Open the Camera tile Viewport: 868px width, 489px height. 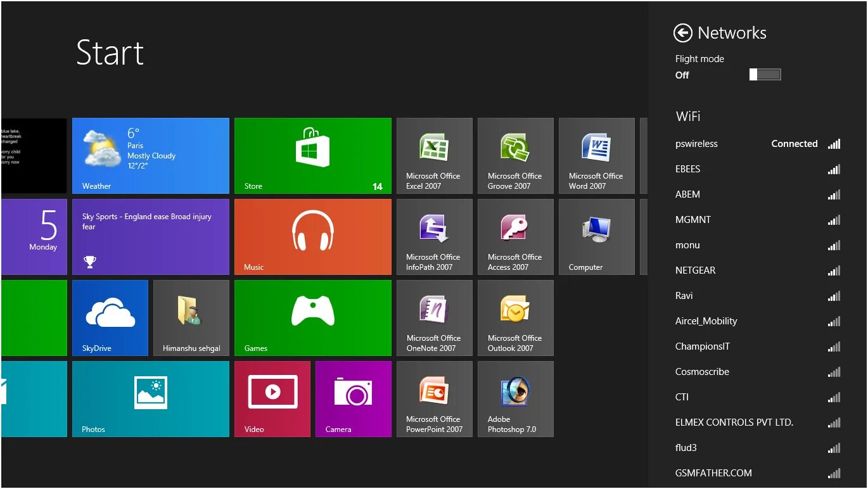click(x=354, y=399)
